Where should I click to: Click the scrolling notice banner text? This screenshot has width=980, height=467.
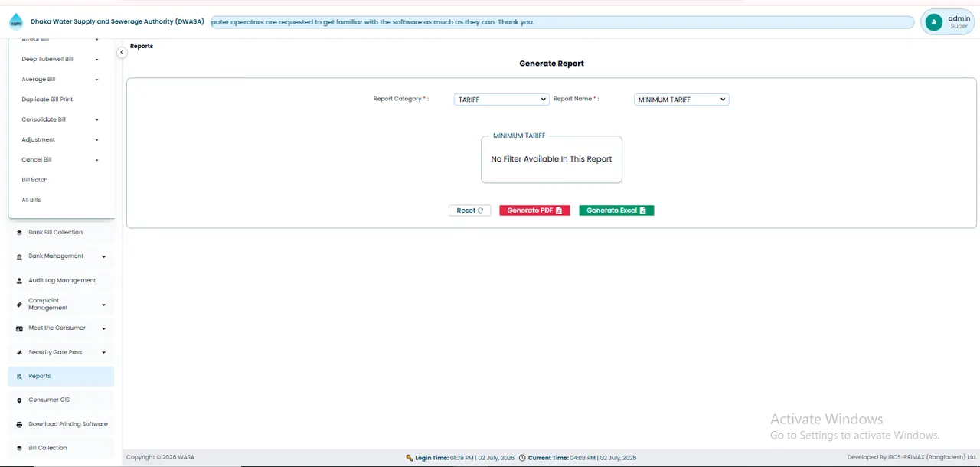click(x=372, y=22)
